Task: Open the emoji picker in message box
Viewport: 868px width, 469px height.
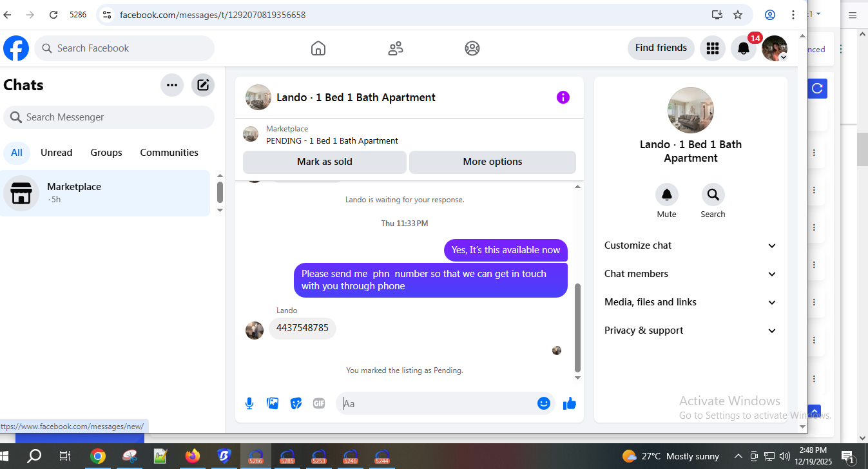Action: tap(544, 403)
